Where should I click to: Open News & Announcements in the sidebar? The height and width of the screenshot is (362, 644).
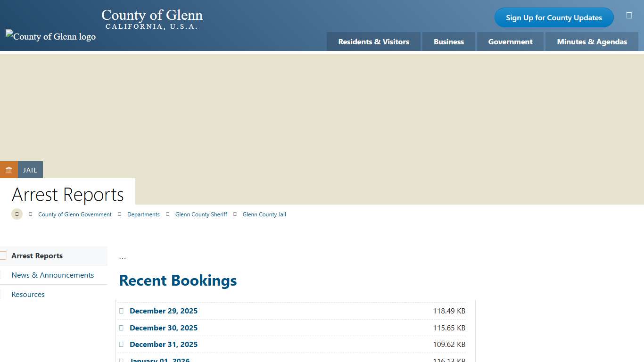tap(52, 275)
